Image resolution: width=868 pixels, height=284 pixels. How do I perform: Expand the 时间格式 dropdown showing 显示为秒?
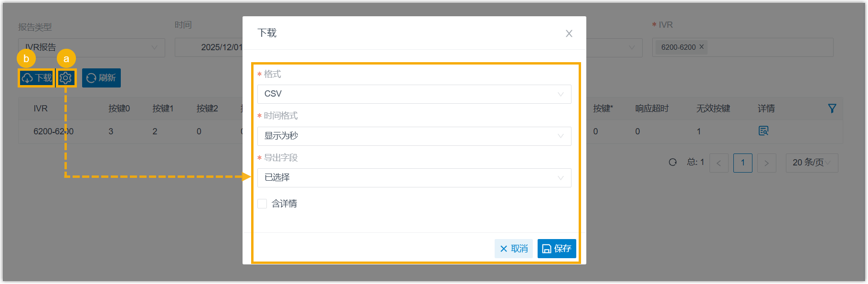[x=414, y=136]
